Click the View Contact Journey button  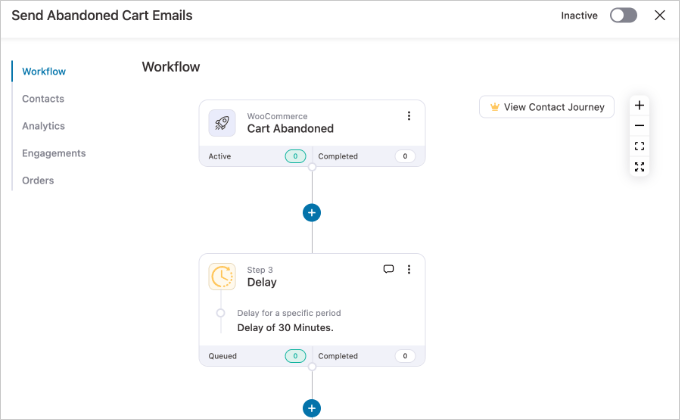tap(547, 107)
